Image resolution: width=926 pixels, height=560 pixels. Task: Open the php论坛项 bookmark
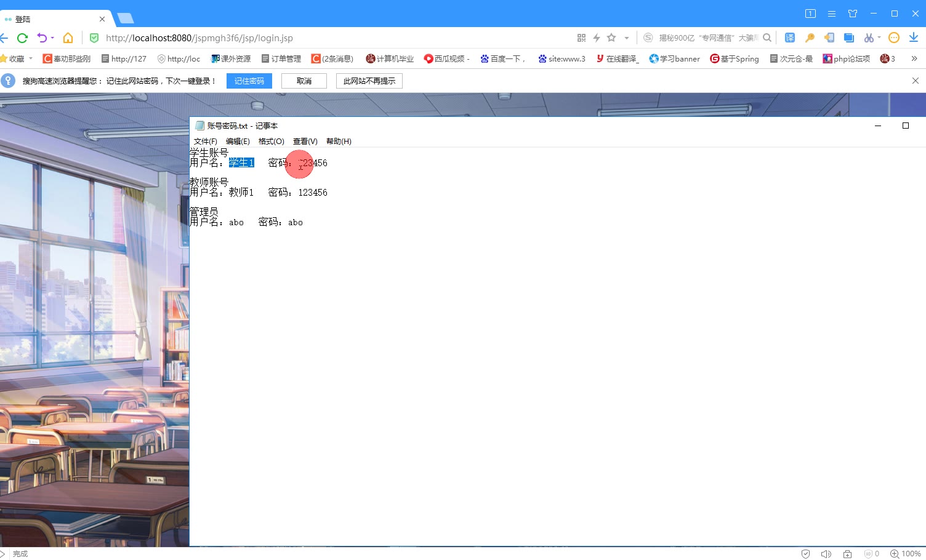[847, 59]
